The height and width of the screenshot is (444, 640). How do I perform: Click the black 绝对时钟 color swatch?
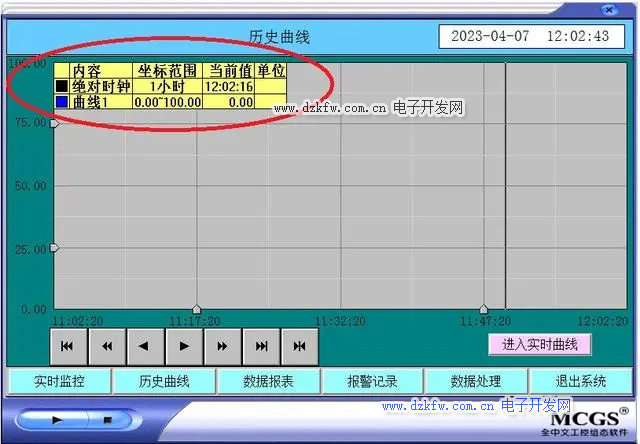62,87
